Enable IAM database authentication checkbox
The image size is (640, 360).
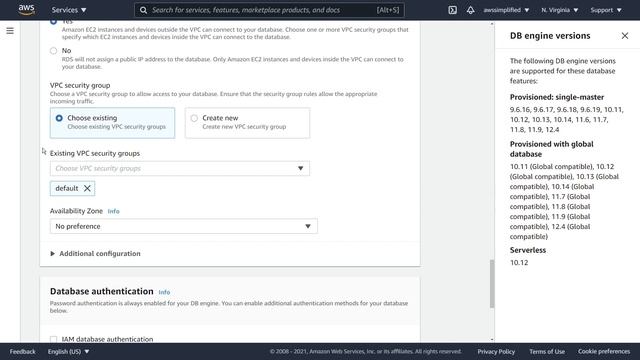pyautogui.click(x=53, y=339)
